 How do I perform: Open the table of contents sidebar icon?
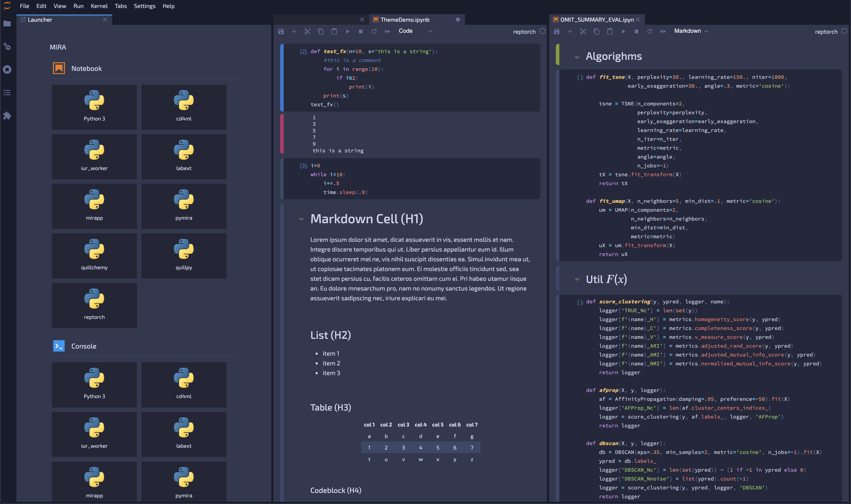point(7,93)
